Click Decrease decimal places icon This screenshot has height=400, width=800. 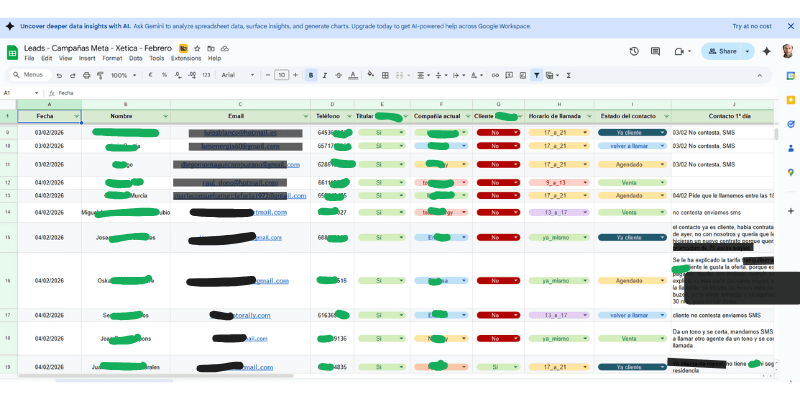pos(178,76)
